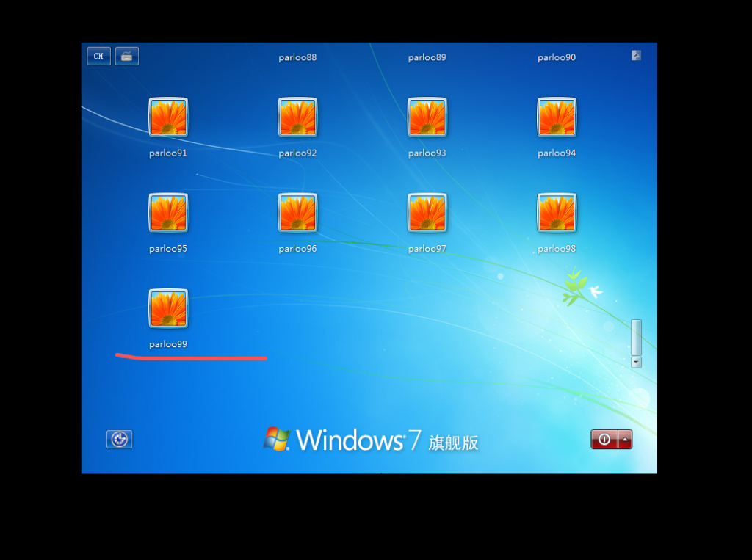Select the parloo91 user account picture

[x=168, y=117]
